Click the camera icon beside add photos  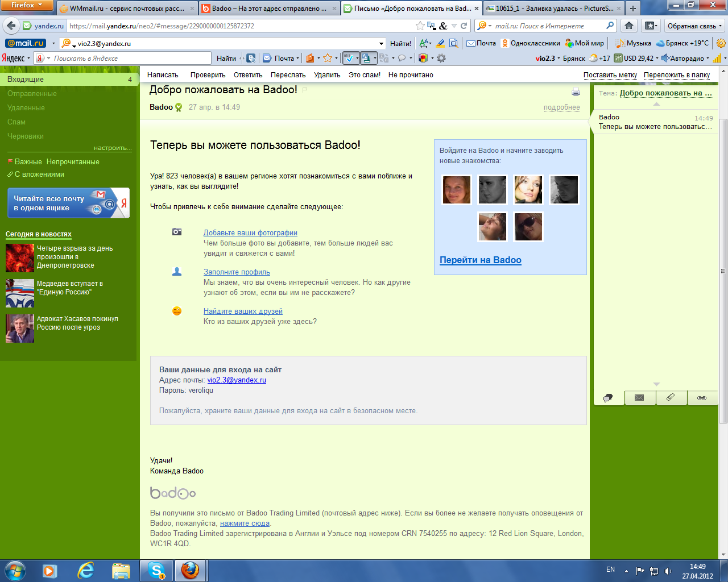[177, 232]
